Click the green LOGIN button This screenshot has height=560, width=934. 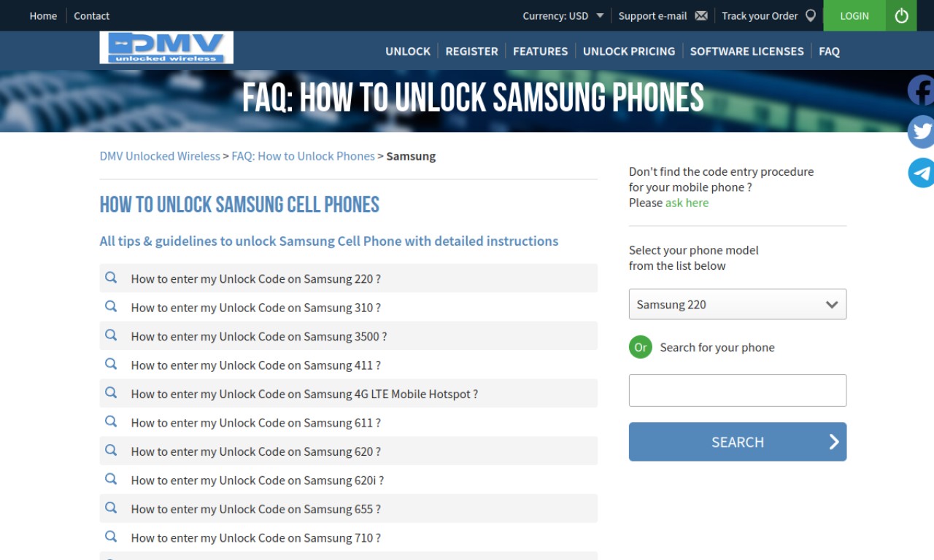tap(854, 15)
